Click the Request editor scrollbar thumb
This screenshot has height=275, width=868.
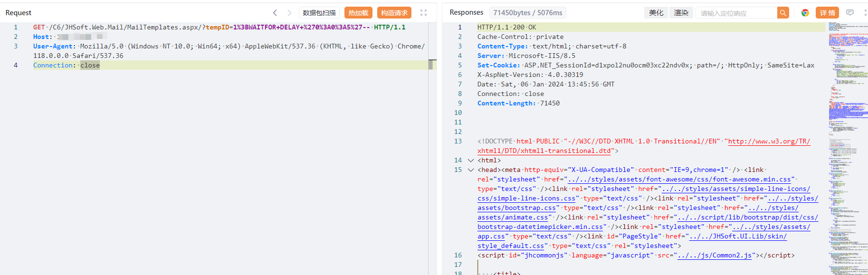pyautogui.click(x=432, y=65)
